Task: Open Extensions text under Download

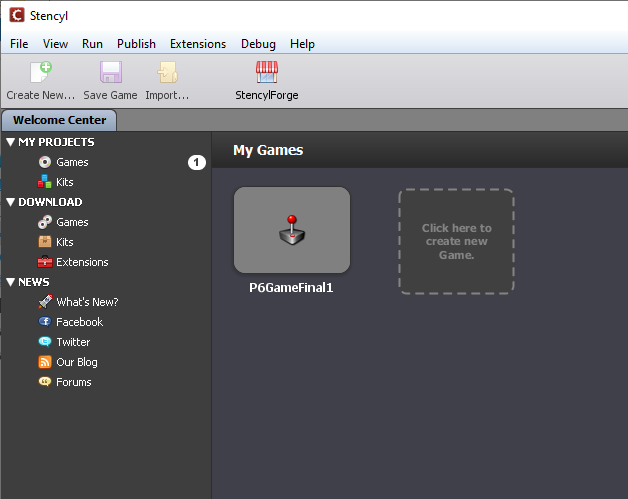Action: coord(82,262)
